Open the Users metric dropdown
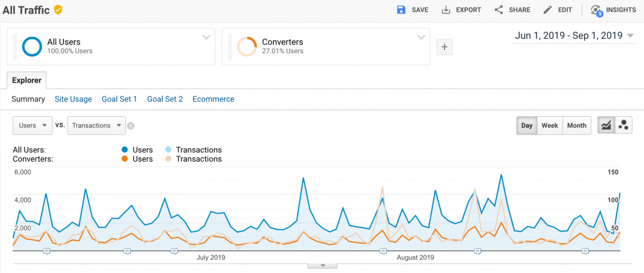Image resolution: width=644 pixels, height=273 pixels. (x=33, y=126)
